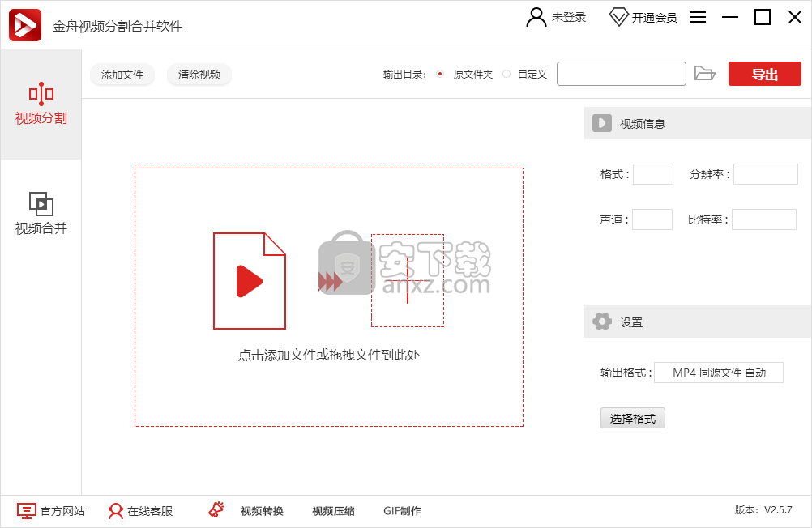
Task: Select the 自定义 custom output radio button
Action: (506, 74)
